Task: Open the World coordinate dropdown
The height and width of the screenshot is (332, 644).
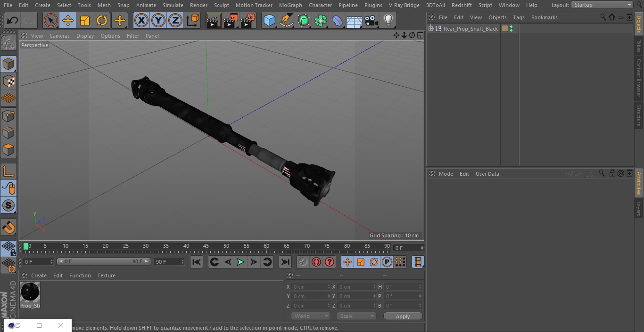Action: point(311,316)
